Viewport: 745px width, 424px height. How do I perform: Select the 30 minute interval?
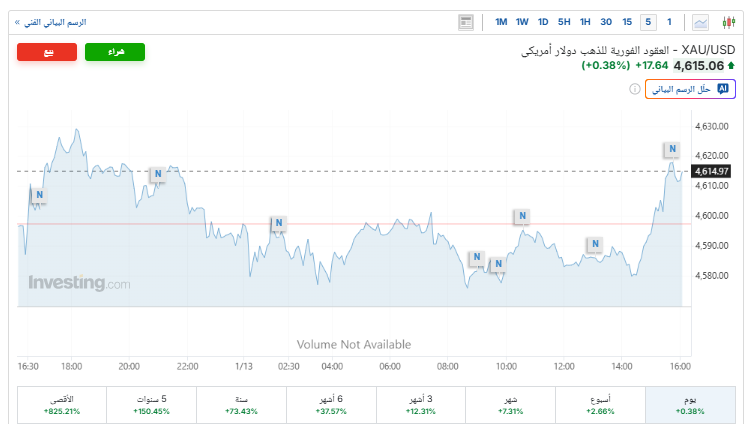[606, 21]
